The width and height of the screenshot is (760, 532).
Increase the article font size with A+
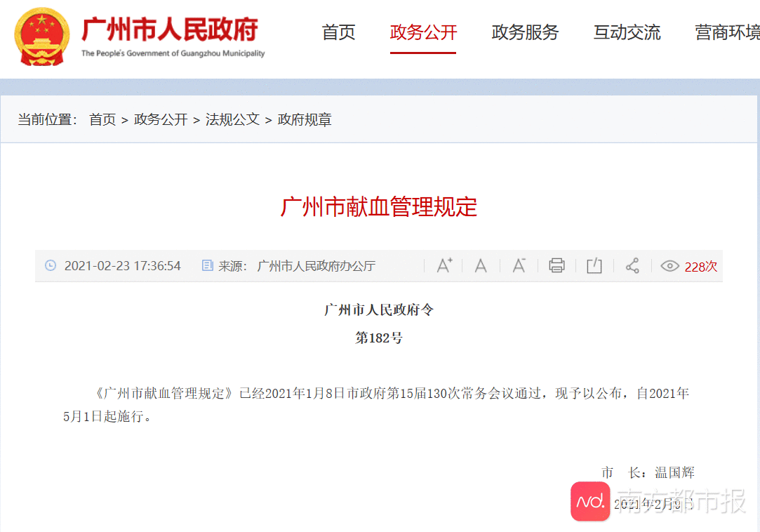coord(444,265)
